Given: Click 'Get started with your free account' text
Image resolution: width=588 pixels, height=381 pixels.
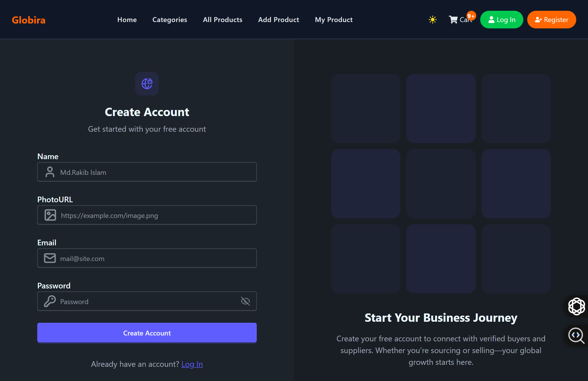Looking at the screenshot, I should point(147,129).
